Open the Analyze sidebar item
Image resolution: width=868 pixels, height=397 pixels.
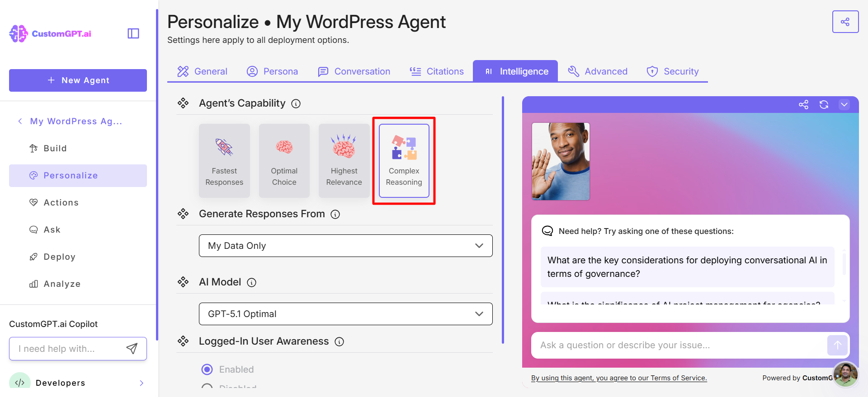coord(78,284)
